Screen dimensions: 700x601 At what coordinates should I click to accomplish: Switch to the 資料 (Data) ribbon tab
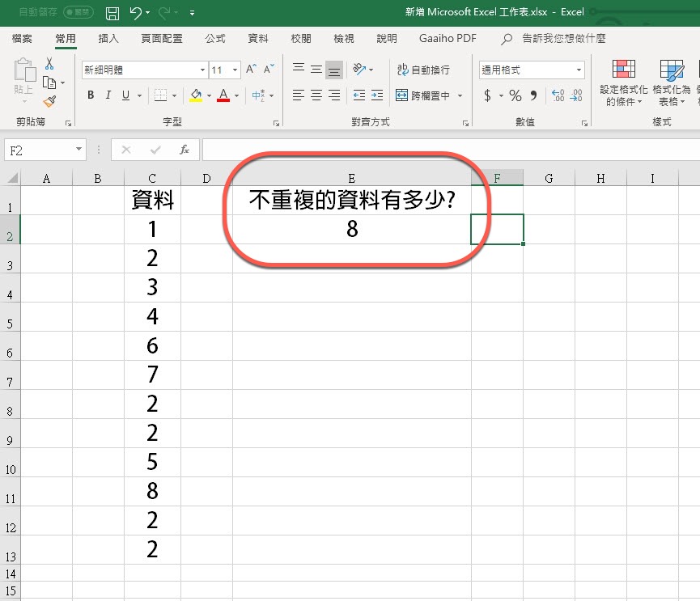click(258, 38)
